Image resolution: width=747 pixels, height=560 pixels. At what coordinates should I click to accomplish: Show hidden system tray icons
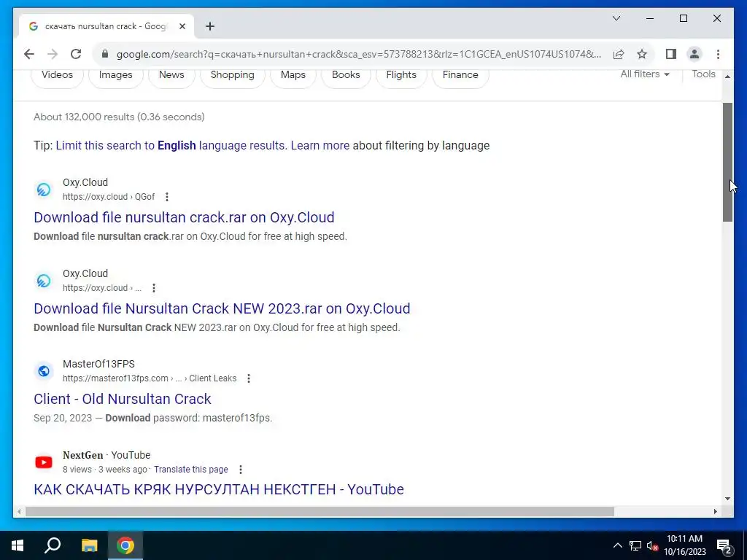[x=617, y=545]
